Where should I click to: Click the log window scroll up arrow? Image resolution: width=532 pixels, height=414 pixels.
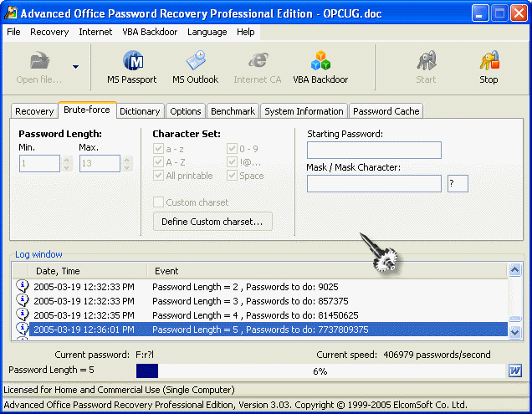(x=514, y=270)
